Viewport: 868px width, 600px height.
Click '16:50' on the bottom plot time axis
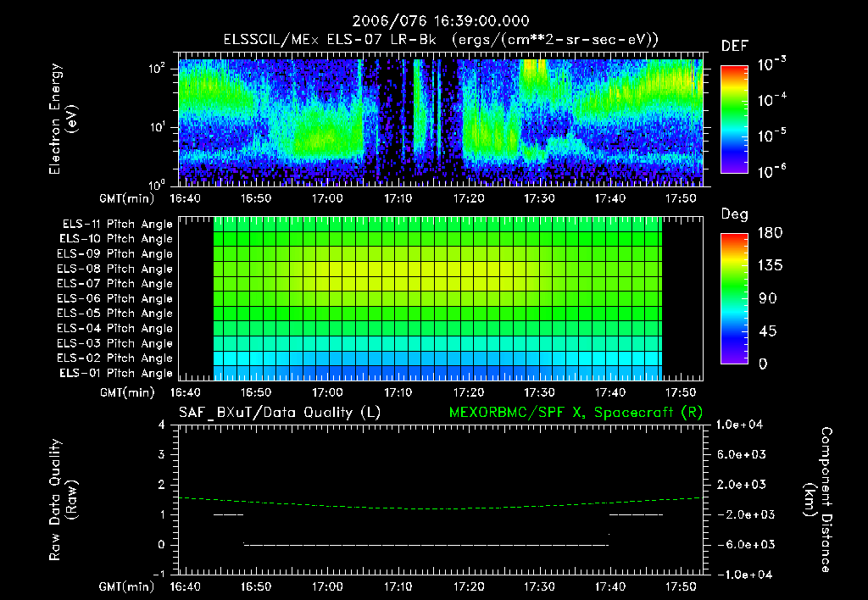click(x=256, y=586)
